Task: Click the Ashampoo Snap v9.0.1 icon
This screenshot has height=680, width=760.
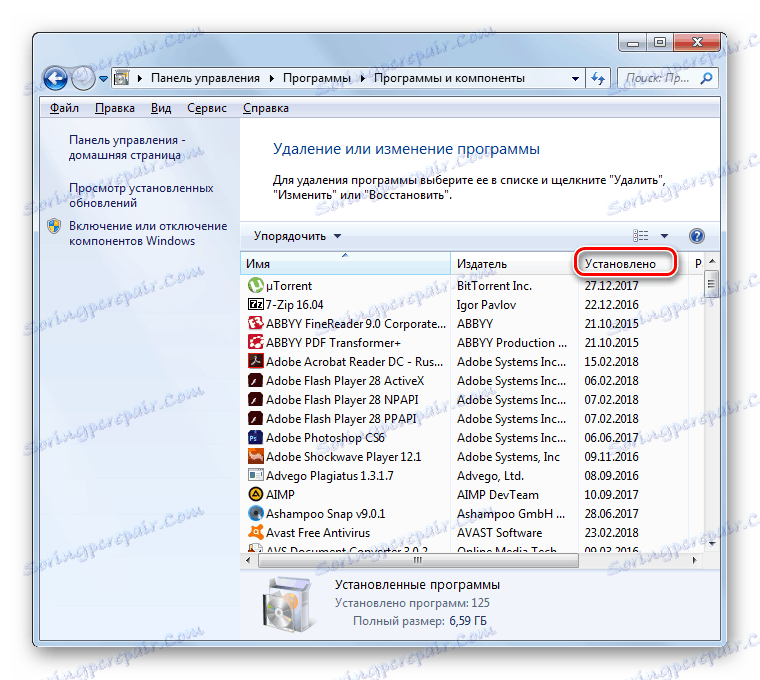Action: point(255,513)
